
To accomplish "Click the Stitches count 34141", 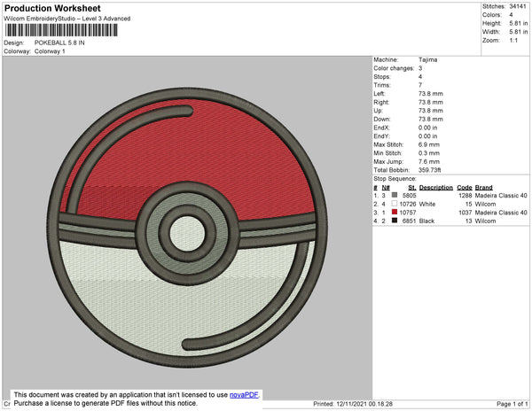I will (x=517, y=6).
